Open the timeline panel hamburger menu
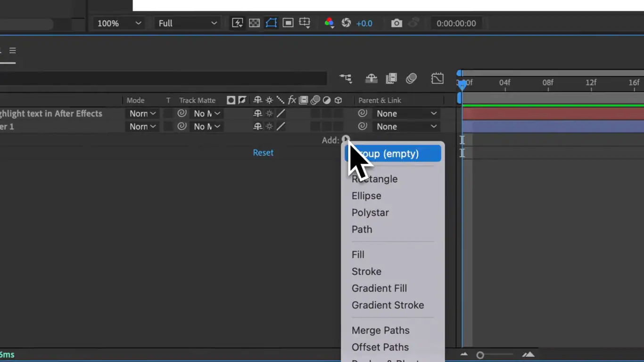Viewport: 644px width, 362px height. tap(13, 50)
